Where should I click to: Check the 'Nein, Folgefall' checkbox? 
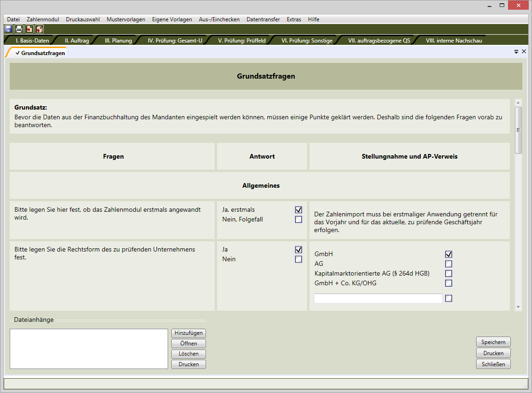(298, 220)
